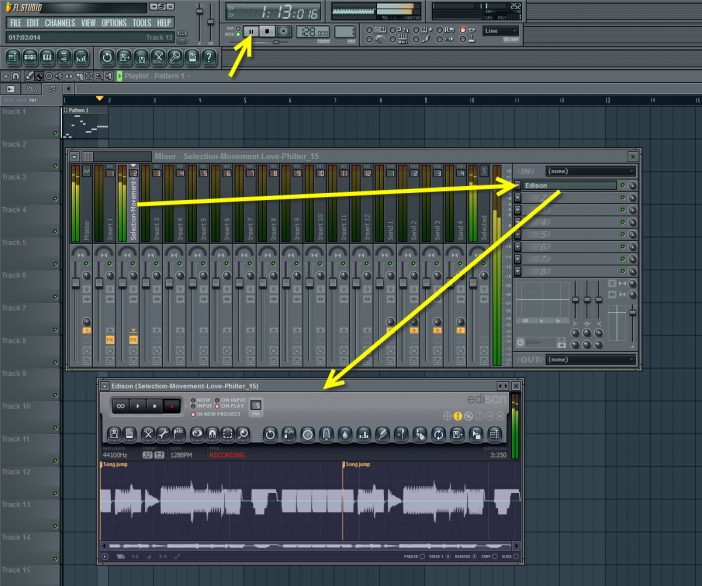Click the main toolbar magnifier icon
This screenshot has width=702, height=586.
(x=175, y=57)
